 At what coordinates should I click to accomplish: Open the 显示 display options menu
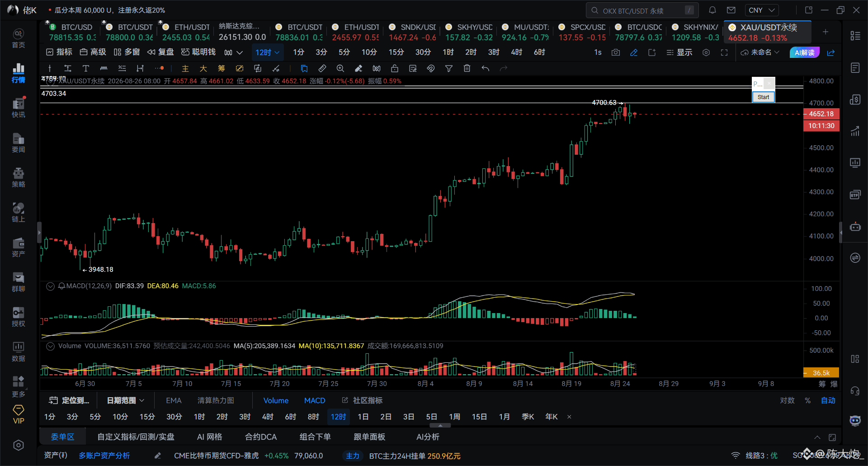click(679, 52)
